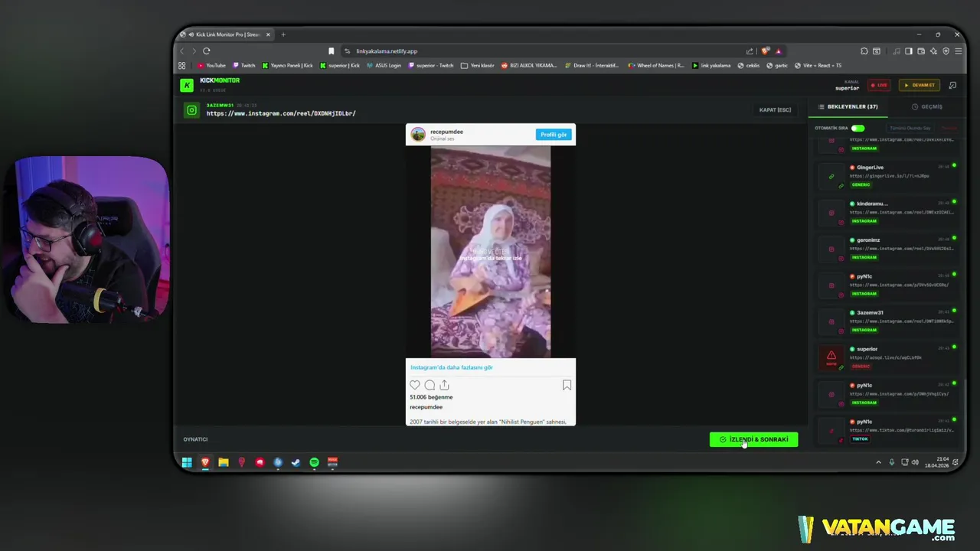This screenshot has width=980, height=551.
Task: Click the Brave browser taskbar icon
Action: coord(205,462)
